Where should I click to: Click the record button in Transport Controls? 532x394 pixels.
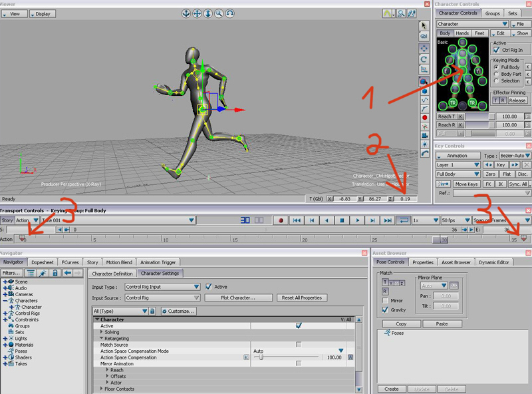pos(281,220)
